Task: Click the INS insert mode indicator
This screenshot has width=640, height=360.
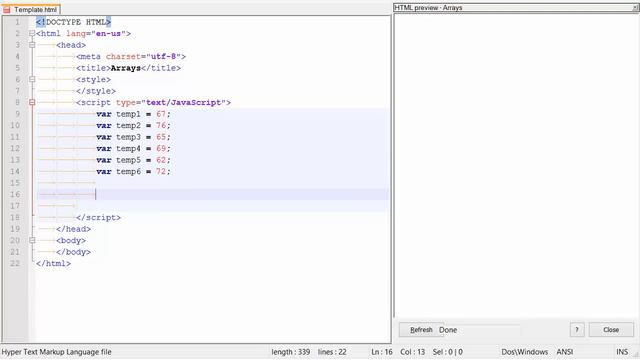Action: click(x=622, y=352)
